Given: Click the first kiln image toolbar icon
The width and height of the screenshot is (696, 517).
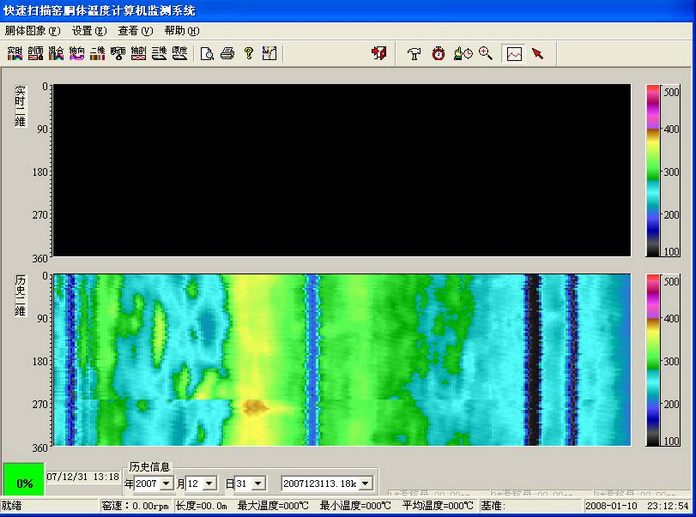Looking at the screenshot, I should point(14,53).
